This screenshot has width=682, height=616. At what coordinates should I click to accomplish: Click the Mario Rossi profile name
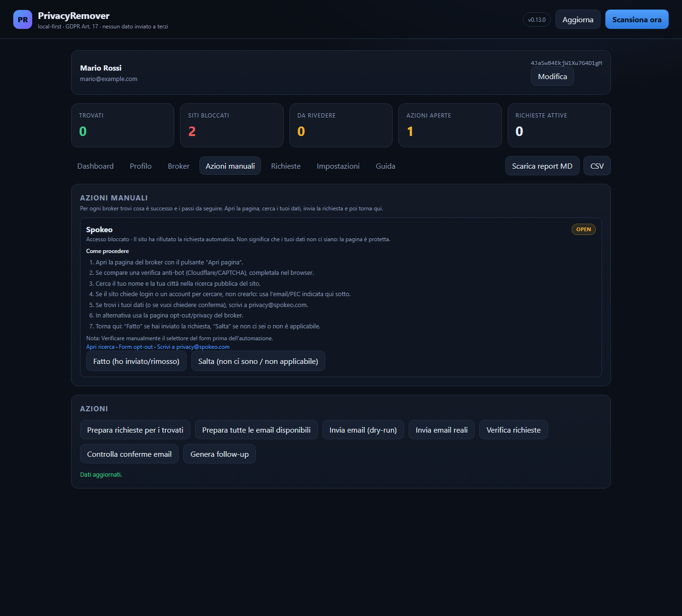pos(101,68)
